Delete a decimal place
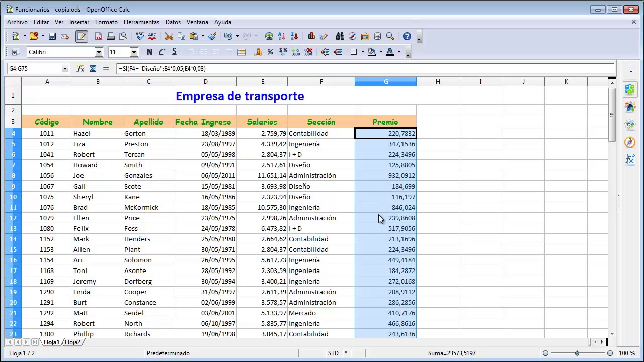 [308, 52]
